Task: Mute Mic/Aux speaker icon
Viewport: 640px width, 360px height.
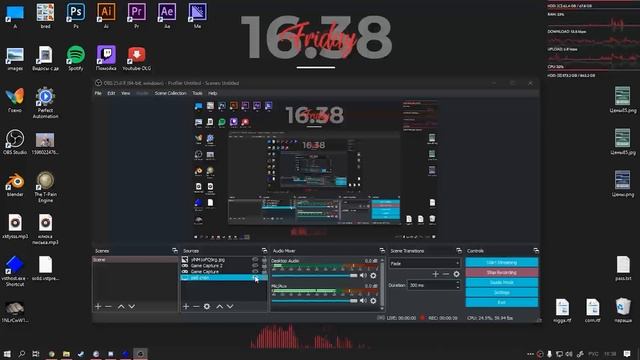Action: (363, 301)
